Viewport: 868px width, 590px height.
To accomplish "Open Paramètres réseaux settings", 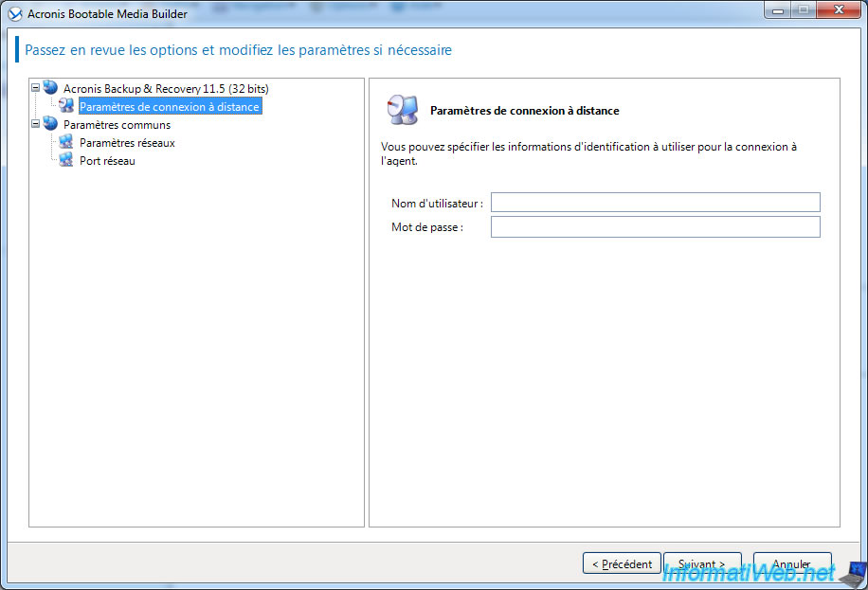I will point(127,143).
